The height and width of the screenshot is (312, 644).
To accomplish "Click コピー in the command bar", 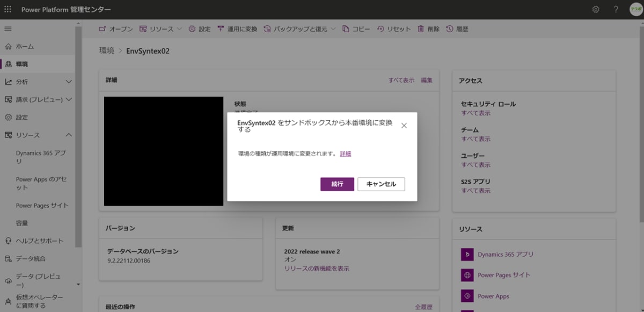I will tap(356, 29).
